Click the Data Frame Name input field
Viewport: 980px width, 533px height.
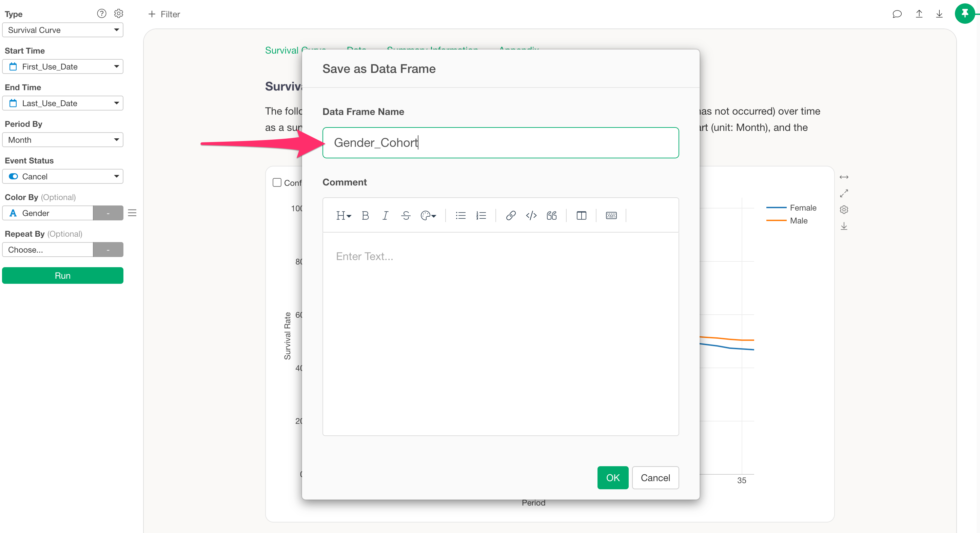pos(500,143)
